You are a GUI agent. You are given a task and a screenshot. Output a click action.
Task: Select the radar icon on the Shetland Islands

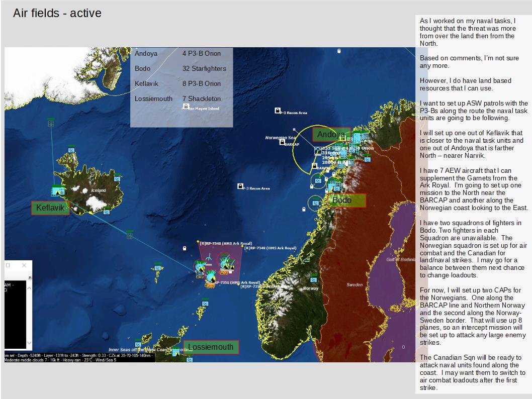point(205,303)
